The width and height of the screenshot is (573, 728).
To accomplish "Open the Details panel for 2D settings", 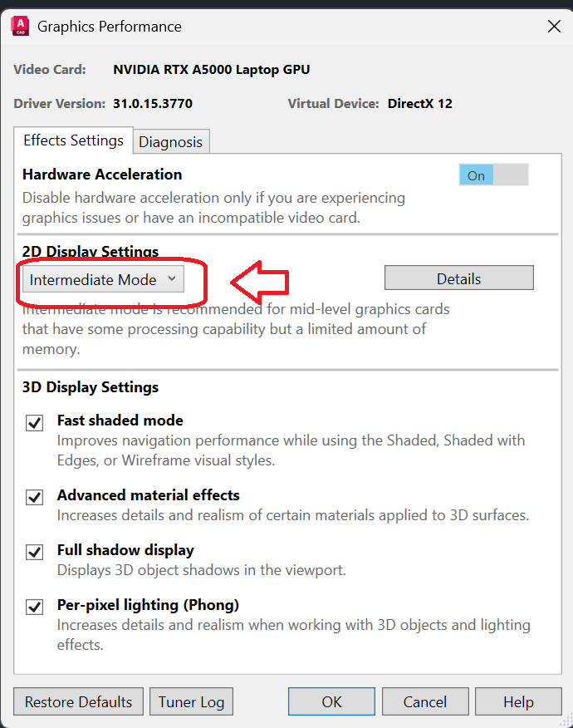I will (458, 277).
